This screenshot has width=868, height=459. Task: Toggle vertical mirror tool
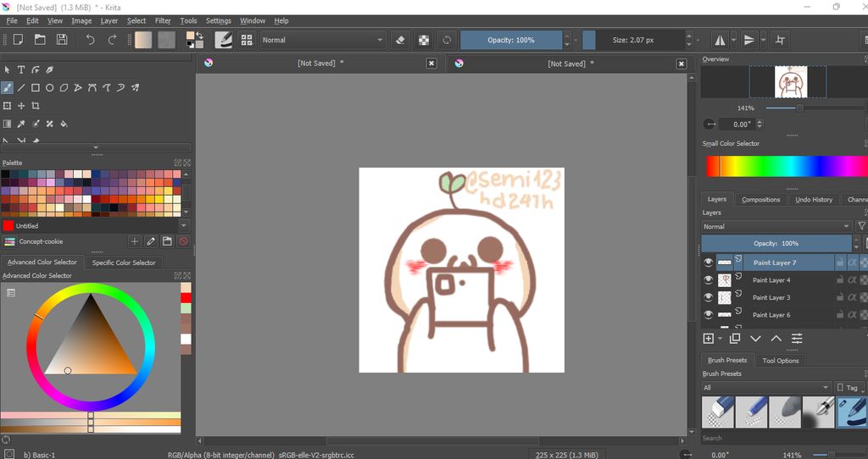(x=749, y=40)
